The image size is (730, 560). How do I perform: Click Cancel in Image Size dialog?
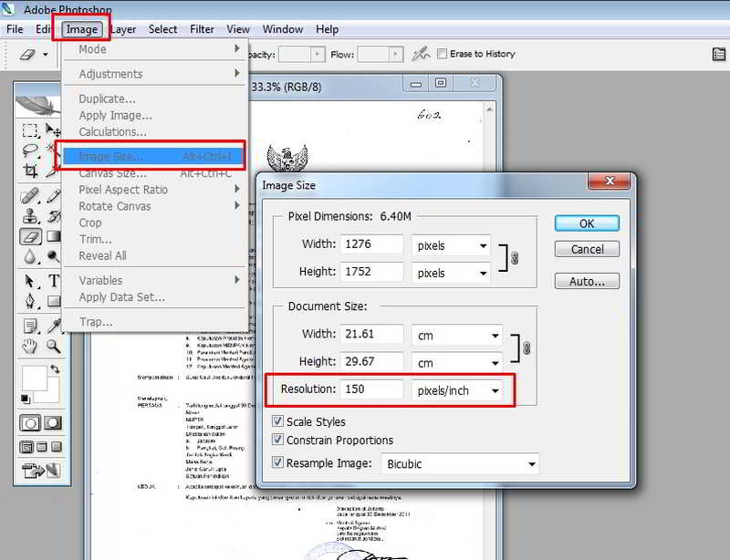point(587,249)
